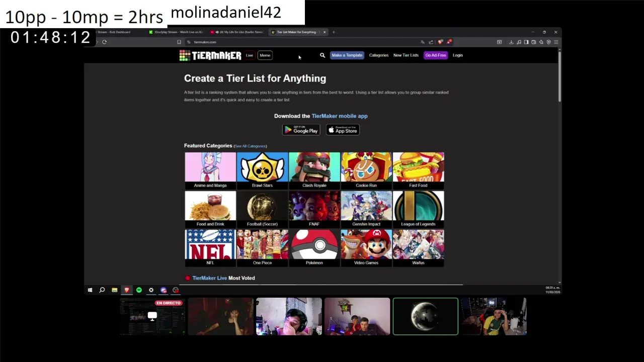644x362 pixels.
Task: Click the Go Ad-Free button
Action: 436,55
